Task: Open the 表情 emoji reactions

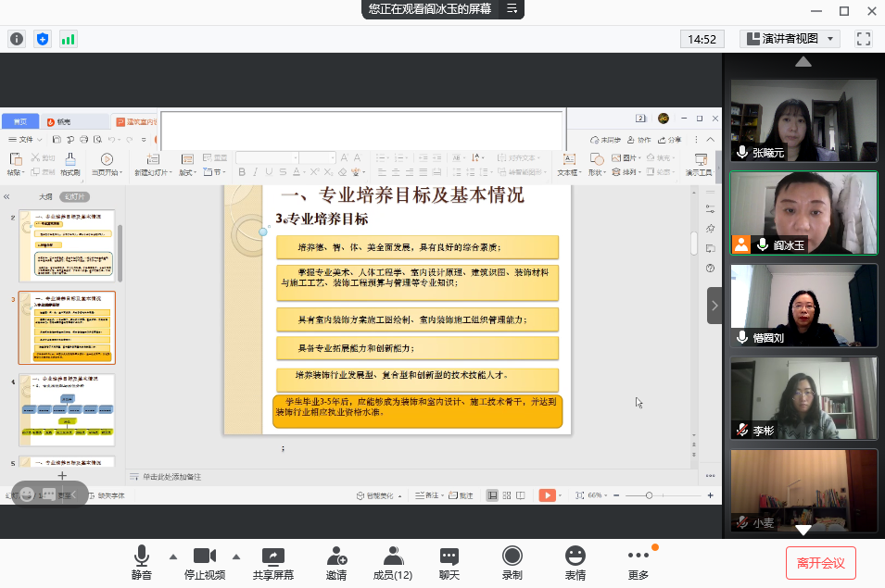Action: 575,562
